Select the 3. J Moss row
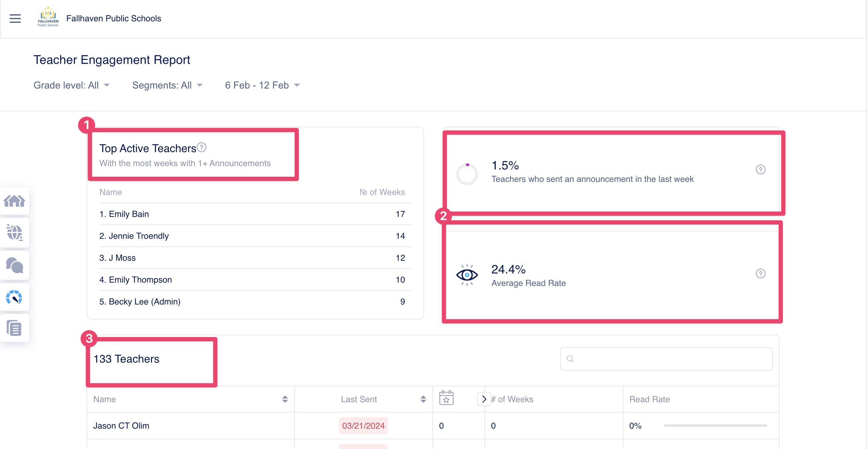This screenshot has width=868, height=449. (255, 258)
